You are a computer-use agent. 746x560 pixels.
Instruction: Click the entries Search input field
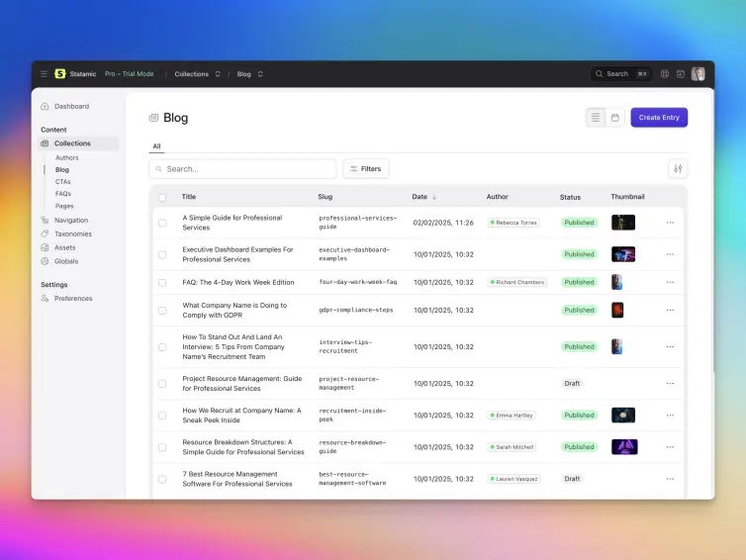[x=242, y=169]
